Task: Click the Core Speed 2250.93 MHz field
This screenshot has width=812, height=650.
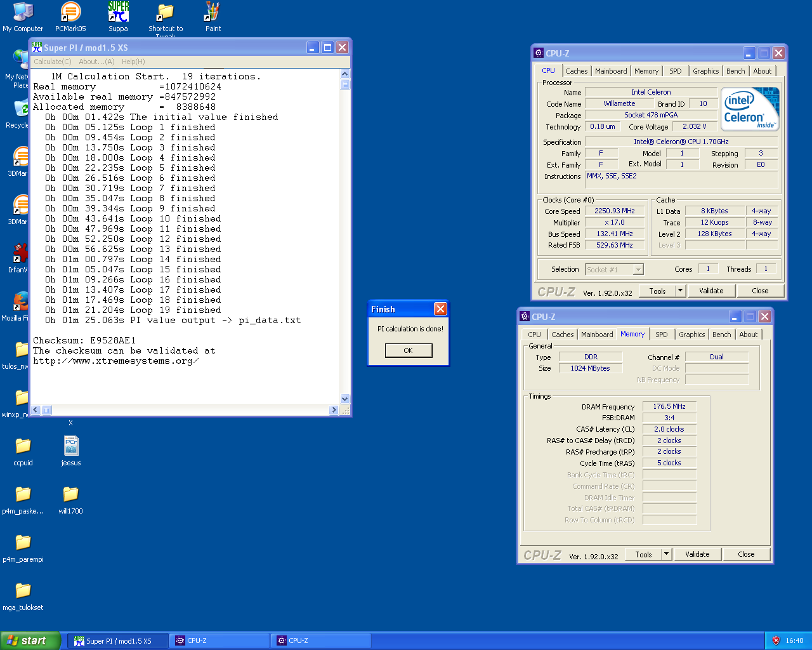Action: pos(615,211)
